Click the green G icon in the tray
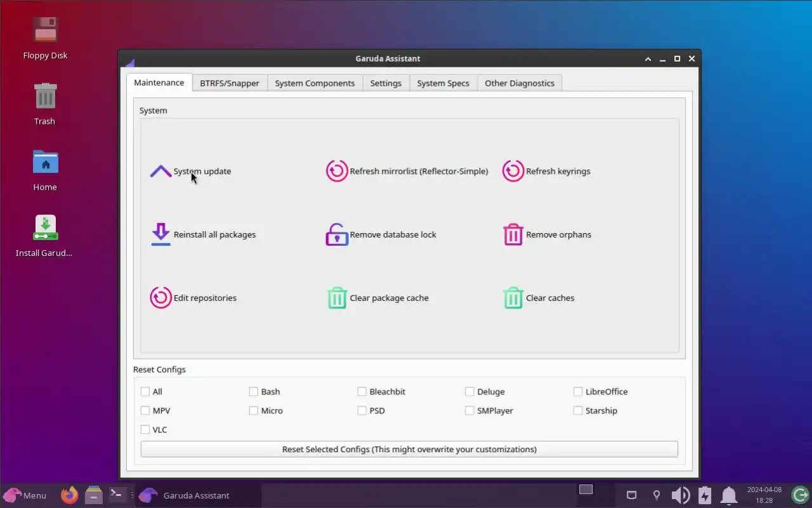 799,495
